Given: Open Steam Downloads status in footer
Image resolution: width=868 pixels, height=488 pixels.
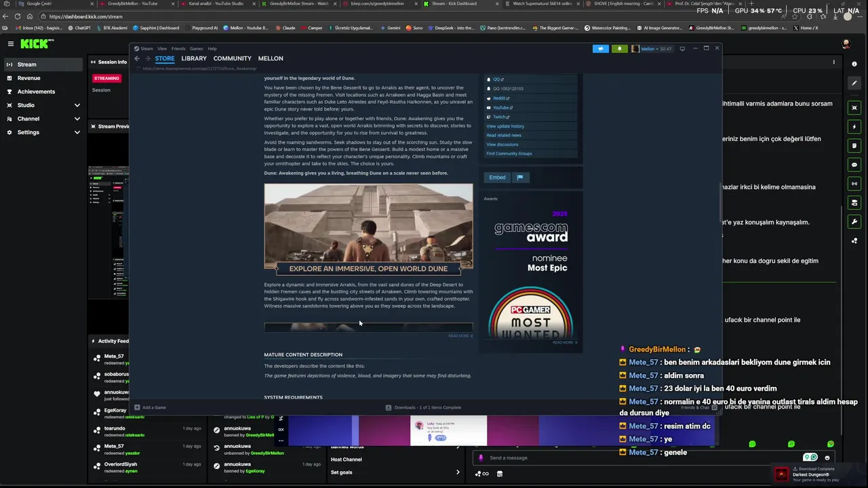Looking at the screenshot, I should click(423, 407).
